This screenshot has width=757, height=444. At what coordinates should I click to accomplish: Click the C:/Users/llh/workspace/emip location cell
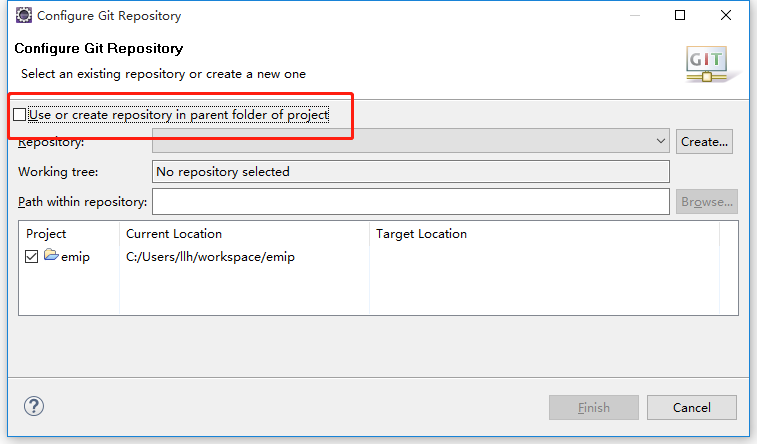210,257
